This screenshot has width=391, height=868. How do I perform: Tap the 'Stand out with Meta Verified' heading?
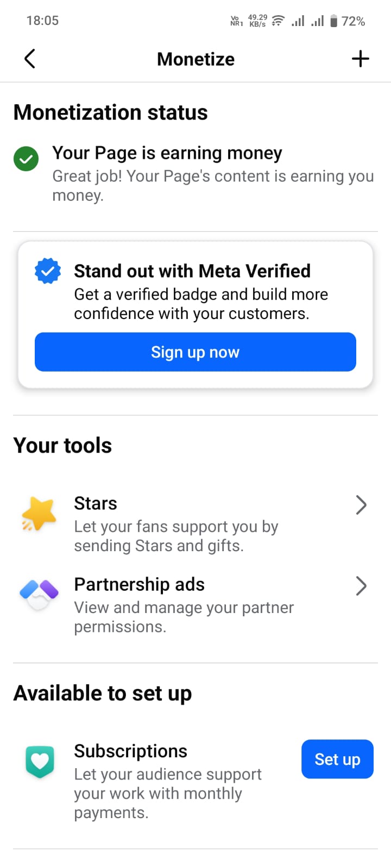click(x=192, y=271)
